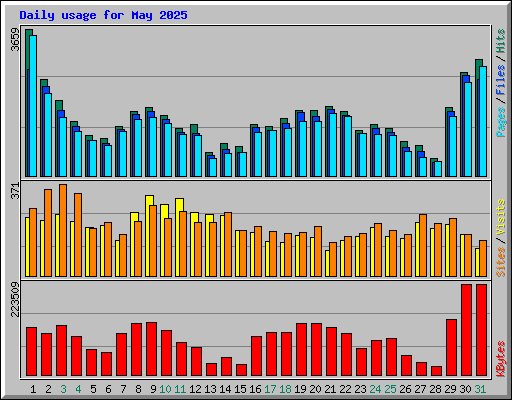The image size is (512, 400).
Task: Click green day 3 label
Action: coord(63,389)
